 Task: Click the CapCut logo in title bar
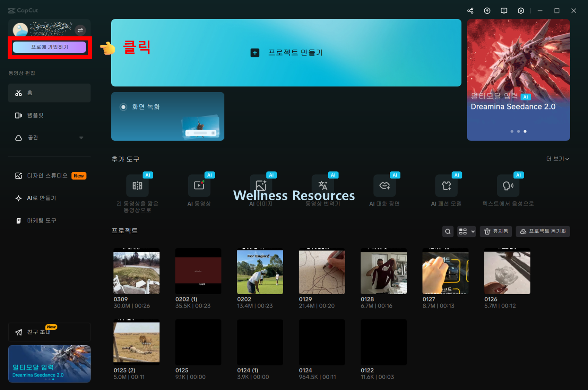pos(23,10)
